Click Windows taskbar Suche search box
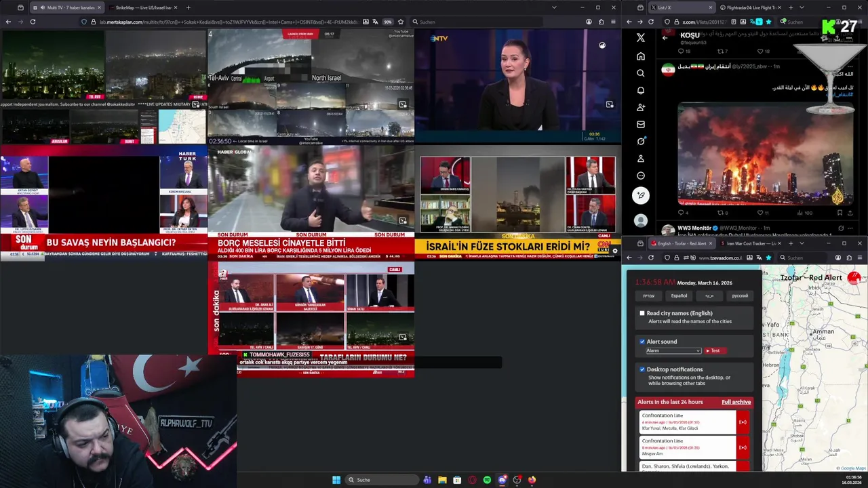The height and width of the screenshot is (488, 868). pyautogui.click(x=381, y=480)
